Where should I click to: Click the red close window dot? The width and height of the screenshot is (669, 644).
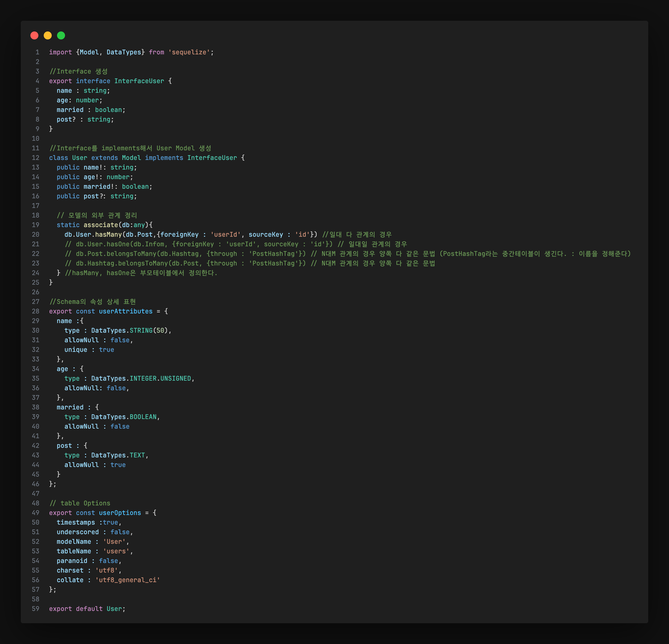(34, 35)
